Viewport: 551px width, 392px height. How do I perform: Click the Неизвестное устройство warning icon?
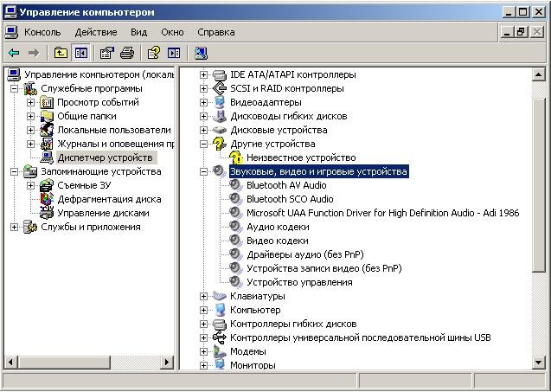pos(236,157)
